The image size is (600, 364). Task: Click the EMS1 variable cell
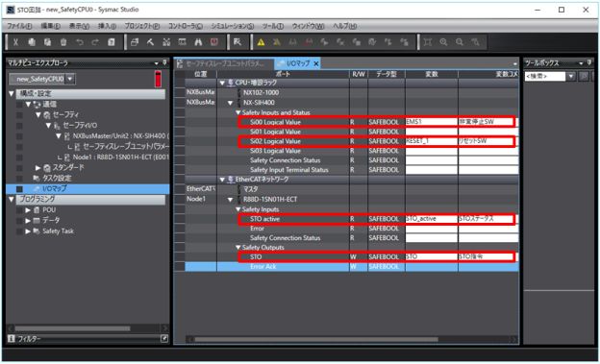pyautogui.click(x=432, y=122)
